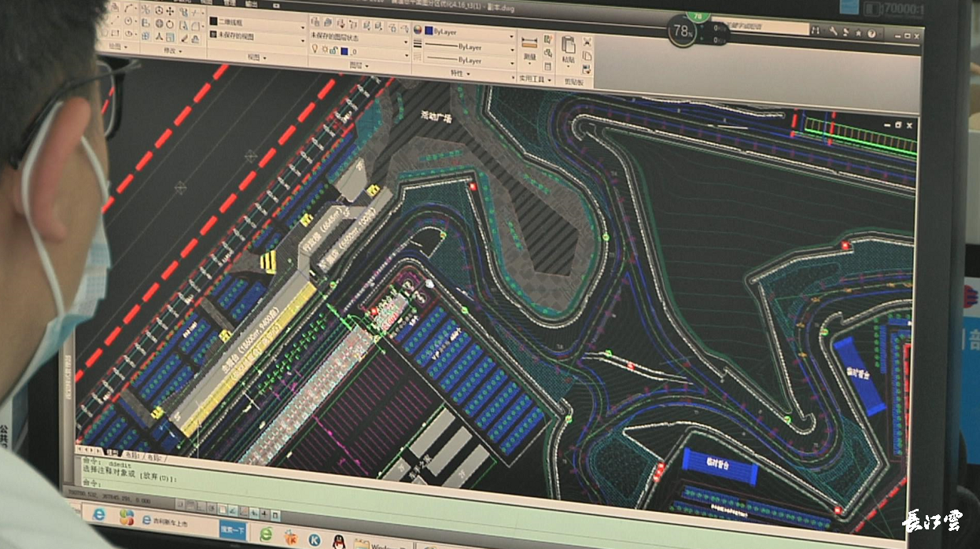Click the black 二维线框 style swatch

pyautogui.click(x=213, y=20)
